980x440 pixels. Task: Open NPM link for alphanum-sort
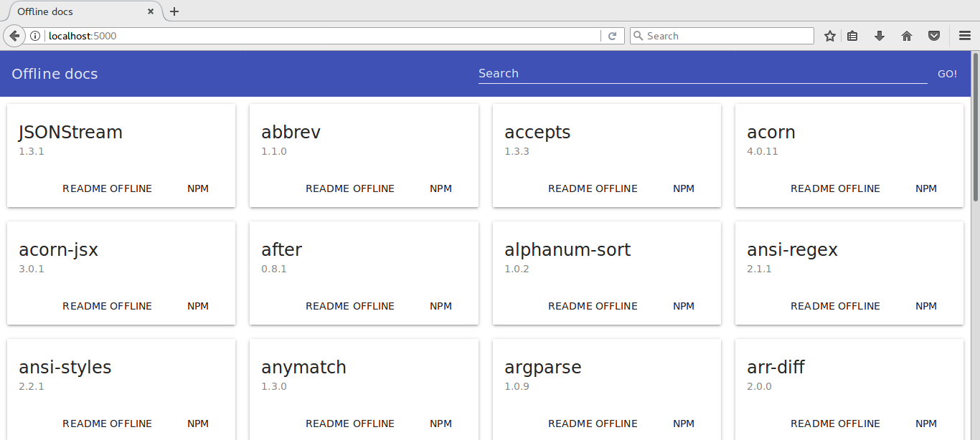click(684, 306)
